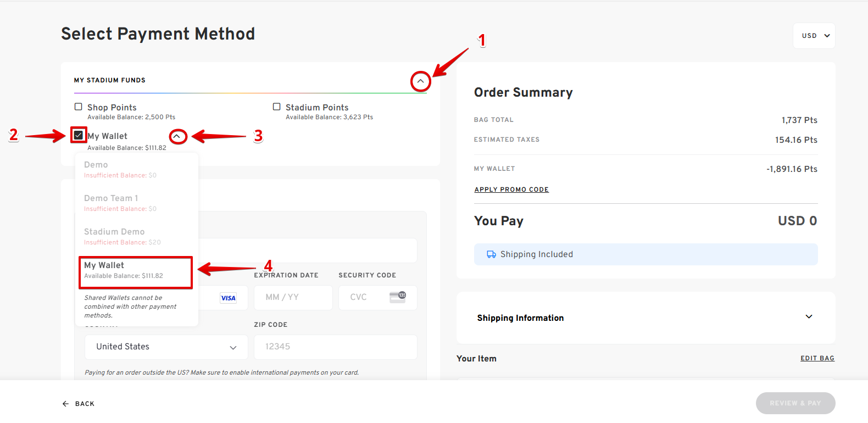Uncheck the My Wallet checkbox

pos(79,135)
